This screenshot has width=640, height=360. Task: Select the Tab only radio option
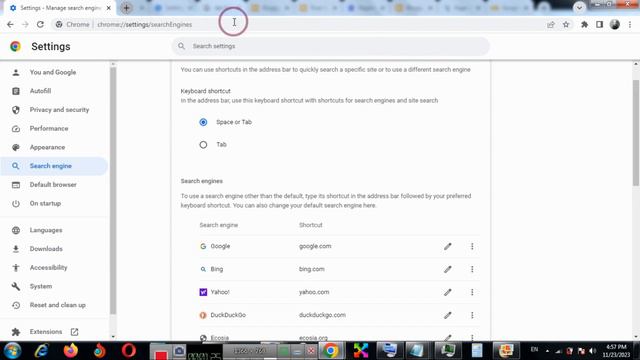203,144
